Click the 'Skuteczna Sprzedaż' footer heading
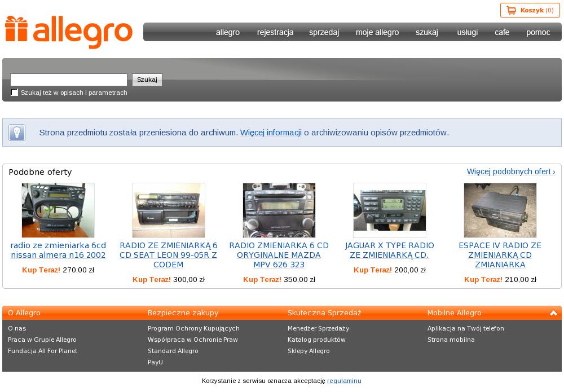Image resolution: width=564 pixels, height=392 pixels. point(324,313)
